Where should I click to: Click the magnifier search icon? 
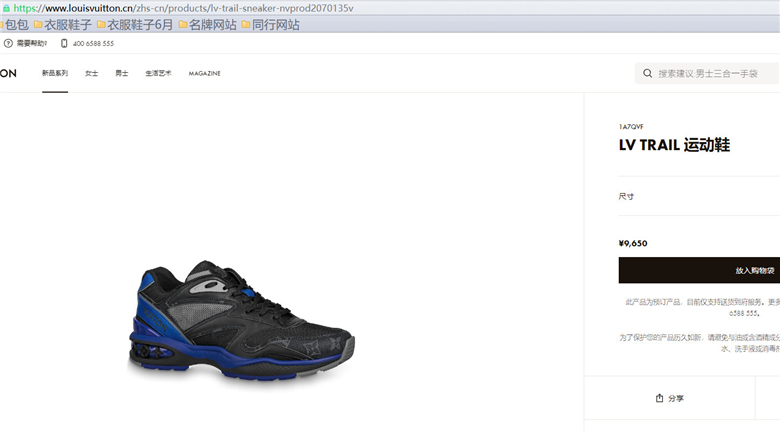(x=647, y=73)
